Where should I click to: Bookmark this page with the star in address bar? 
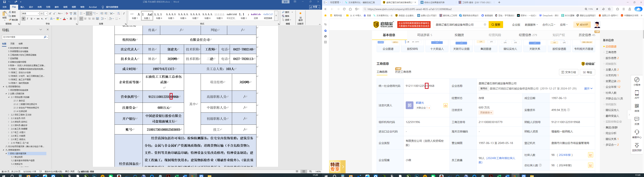609,9
